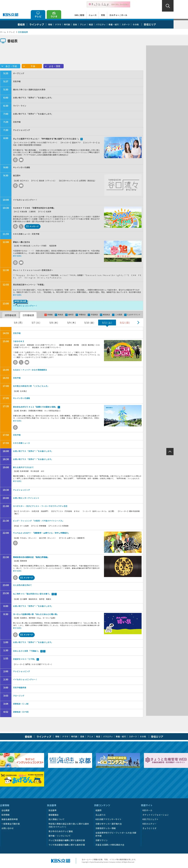Open 採用情報 in the footer

point(5,815)
